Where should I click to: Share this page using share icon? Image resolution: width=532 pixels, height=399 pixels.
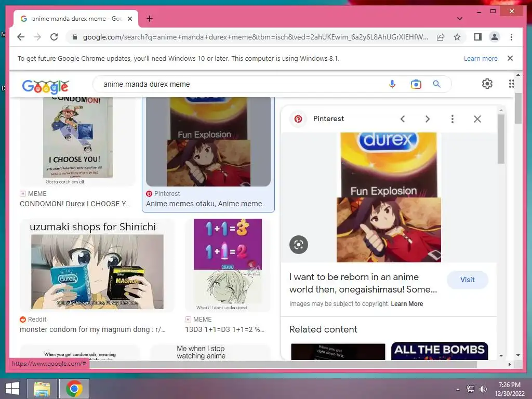pyautogui.click(x=441, y=37)
